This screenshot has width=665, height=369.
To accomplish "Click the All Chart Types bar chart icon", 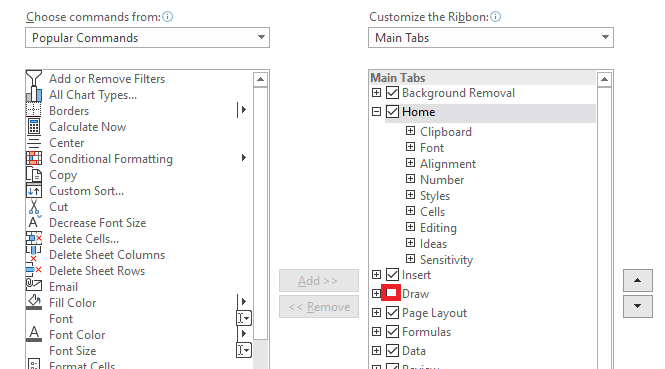I will (x=34, y=95).
